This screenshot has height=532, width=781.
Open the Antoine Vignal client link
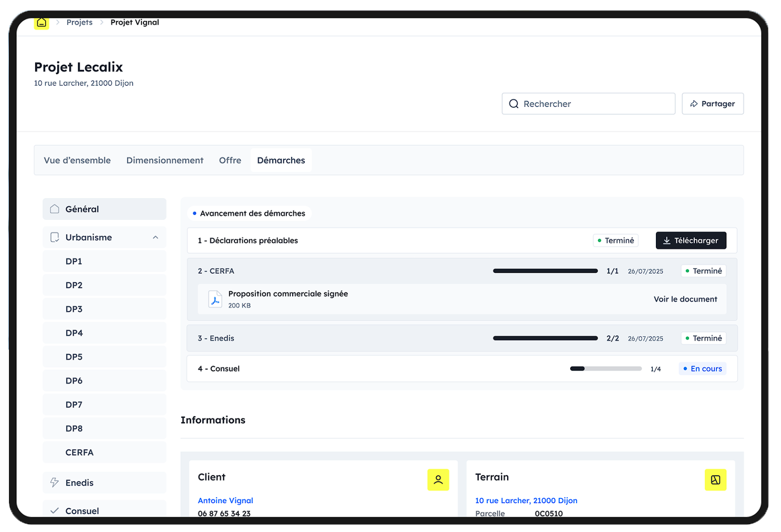[x=225, y=500]
